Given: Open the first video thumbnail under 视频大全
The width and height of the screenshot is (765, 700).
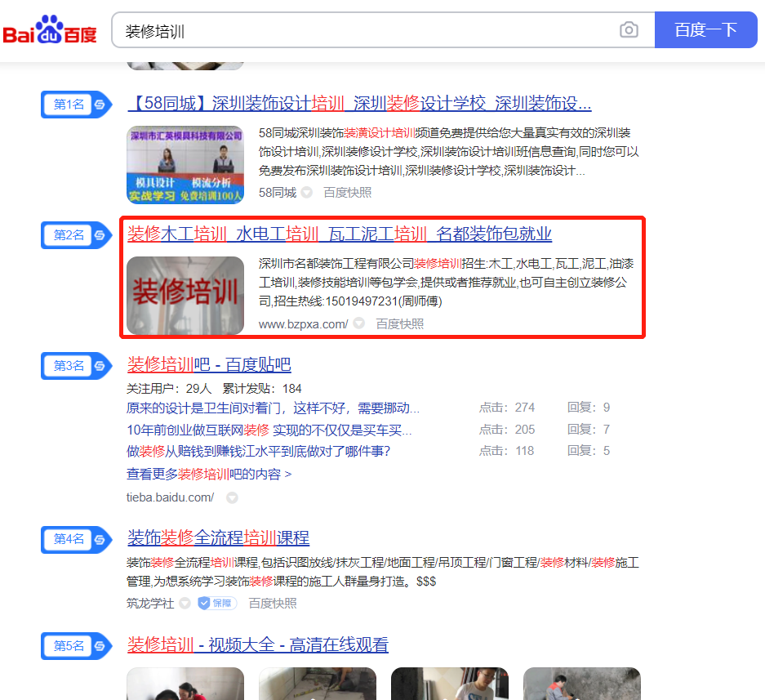Looking at the screenshot, I should [185, 684].
